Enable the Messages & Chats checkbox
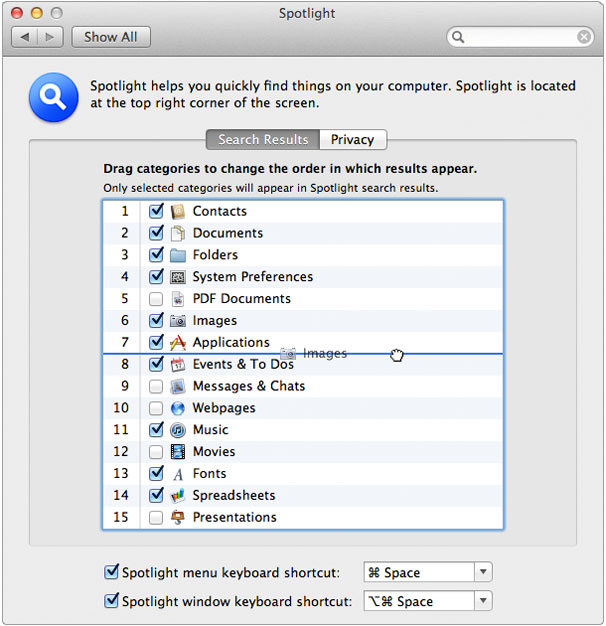Viewport: 606px width, 626px height. click(156, 386)
